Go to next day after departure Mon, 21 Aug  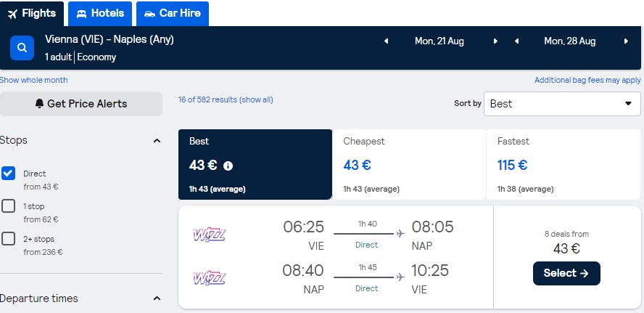[495, 41]
